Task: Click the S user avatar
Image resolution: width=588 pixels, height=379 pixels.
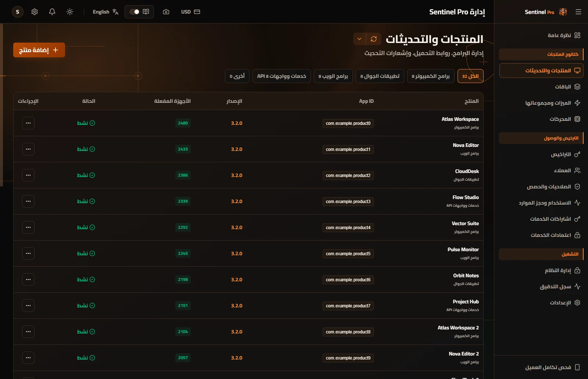Action: click(18, 12)
